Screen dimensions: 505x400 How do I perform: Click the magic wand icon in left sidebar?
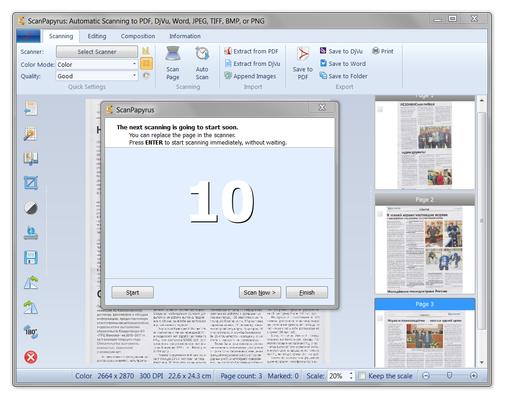[31, 134]
